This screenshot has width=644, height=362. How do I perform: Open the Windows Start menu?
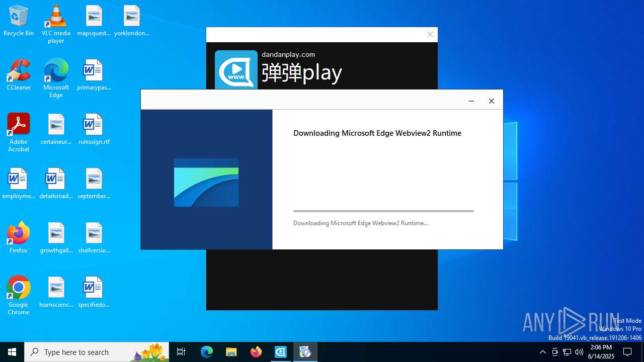(12, 352)
